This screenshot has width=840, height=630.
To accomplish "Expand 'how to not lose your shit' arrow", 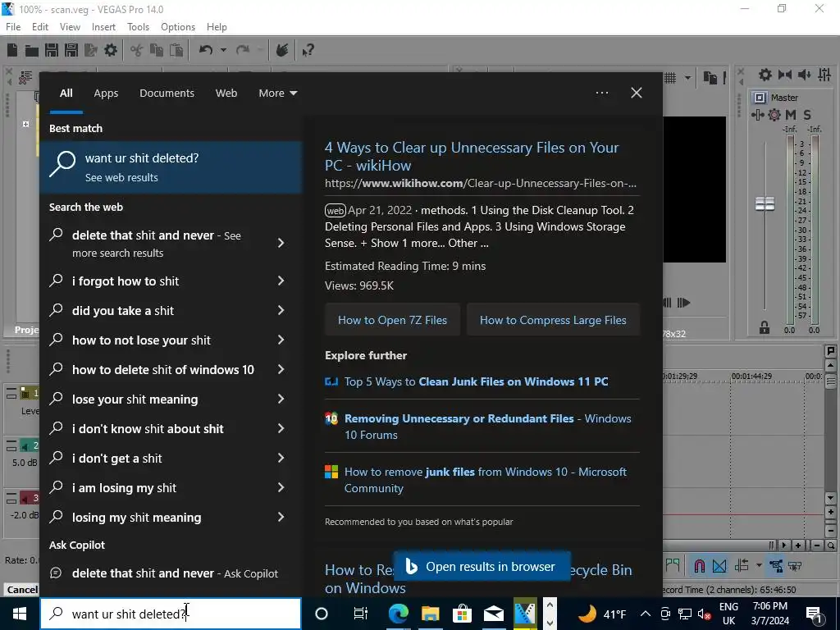I will coord(281,340).
